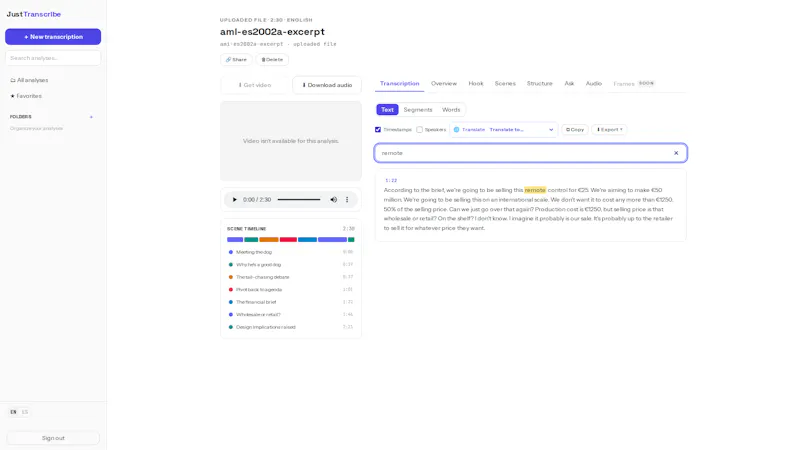The height and width of the screenshot is (450, 800).
Task: Share this analysis
Action: click(236, 60)
